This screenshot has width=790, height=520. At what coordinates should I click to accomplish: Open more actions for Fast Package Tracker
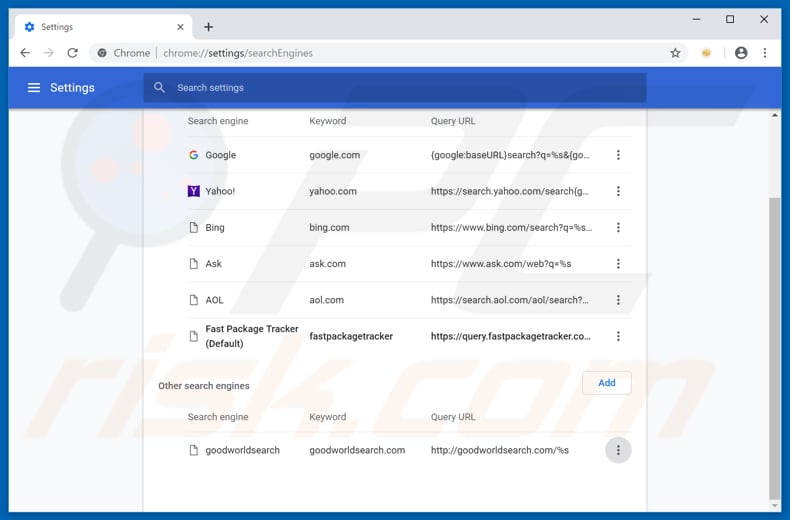[x=618, y=336]
